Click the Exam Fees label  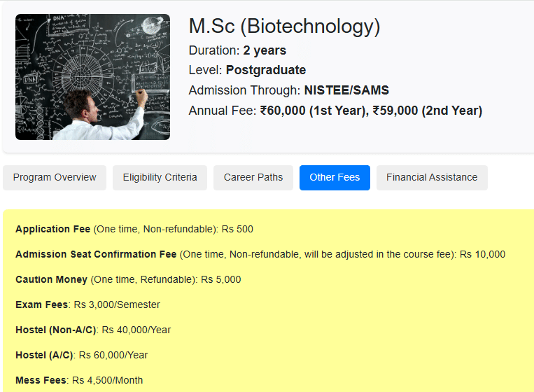[x=42, y=304]
